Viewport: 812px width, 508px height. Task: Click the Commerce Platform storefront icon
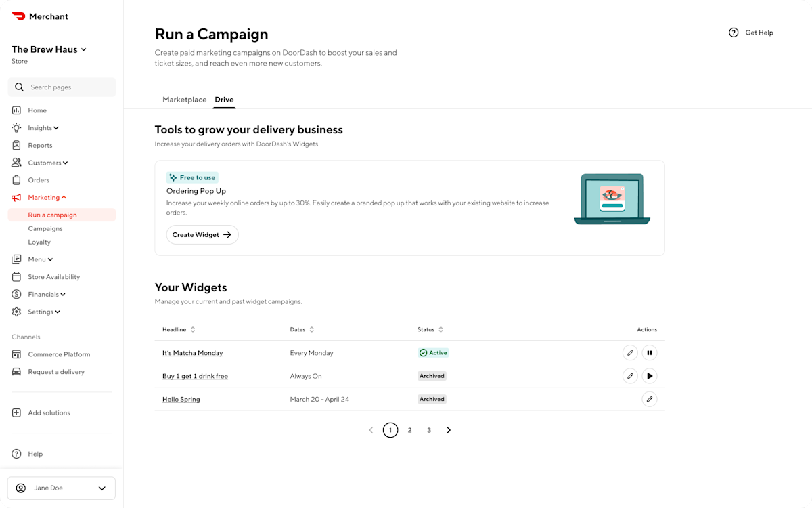16,354
